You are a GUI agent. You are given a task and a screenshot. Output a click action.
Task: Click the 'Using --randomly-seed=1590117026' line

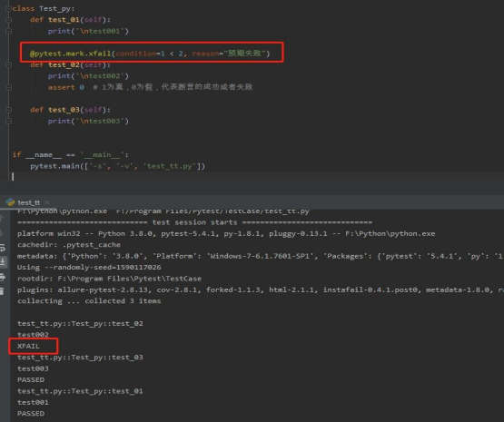(89, 267)
